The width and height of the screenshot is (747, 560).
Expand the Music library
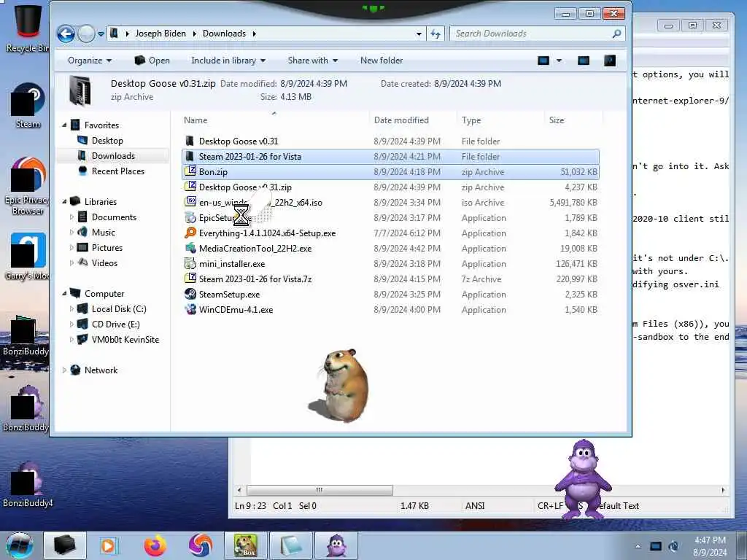(x=72, y=233)
